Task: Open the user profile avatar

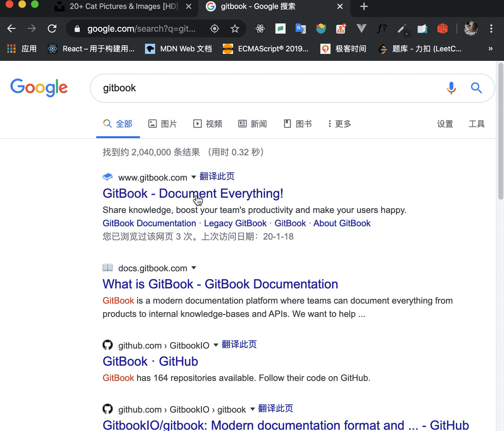Action: pyautogui.click(x=471, y=29)
